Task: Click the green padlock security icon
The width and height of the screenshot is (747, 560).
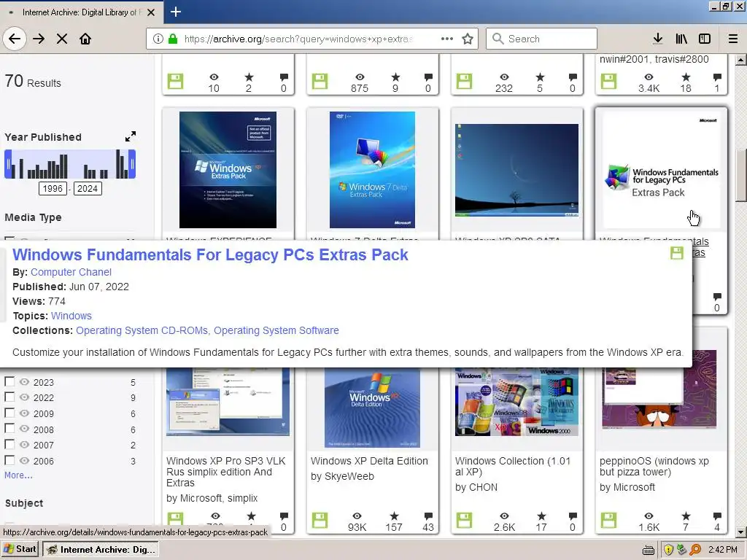Action: pyautogui.click(x=173, y=39)
